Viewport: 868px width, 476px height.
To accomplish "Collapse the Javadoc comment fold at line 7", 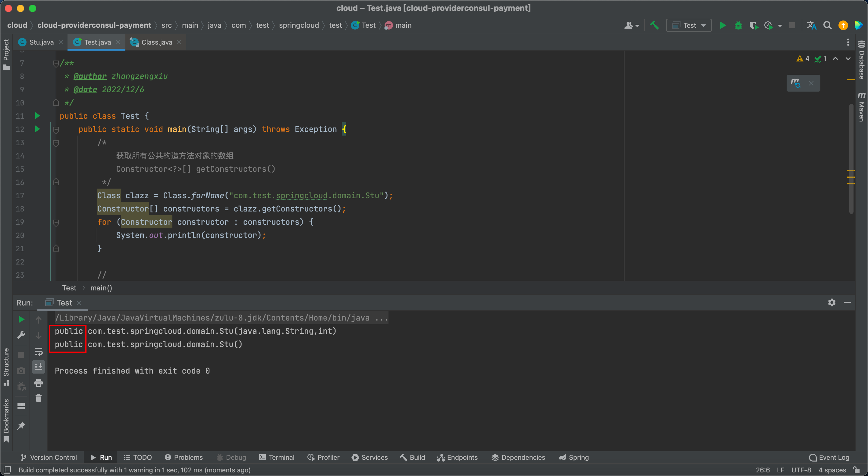I will pyautogui.click(x=56, y=63).
